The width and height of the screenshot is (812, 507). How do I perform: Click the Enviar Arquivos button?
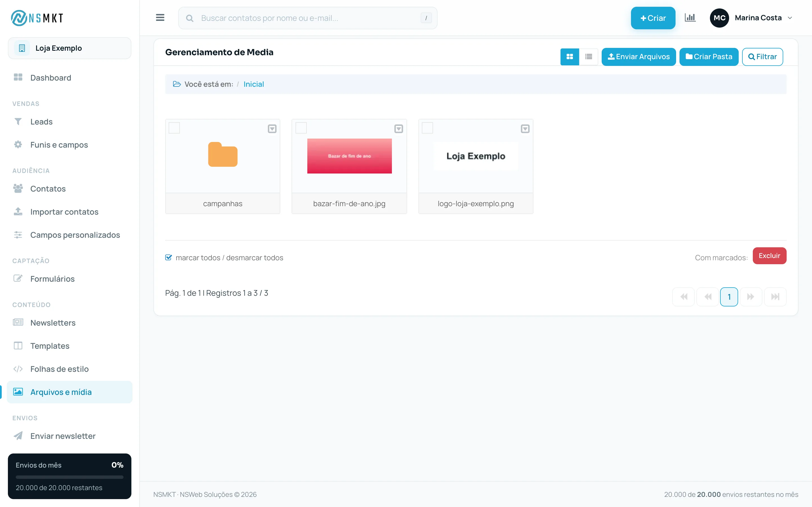tap(639, 57)
